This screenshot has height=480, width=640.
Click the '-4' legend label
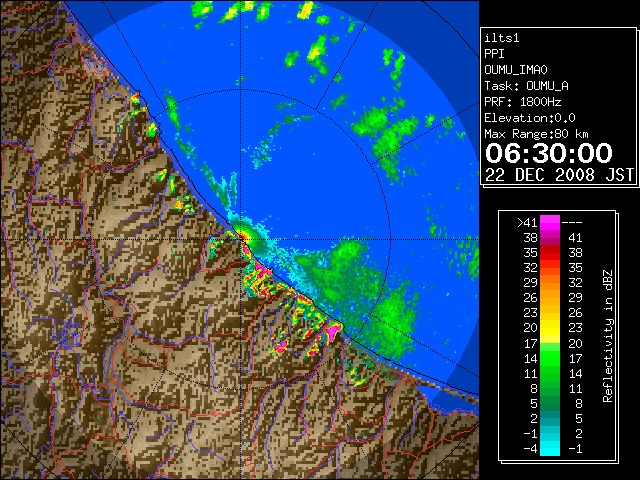530,449
